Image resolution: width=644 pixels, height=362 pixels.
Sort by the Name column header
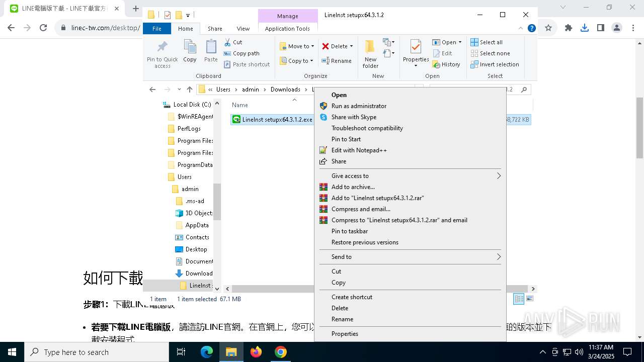240,105
